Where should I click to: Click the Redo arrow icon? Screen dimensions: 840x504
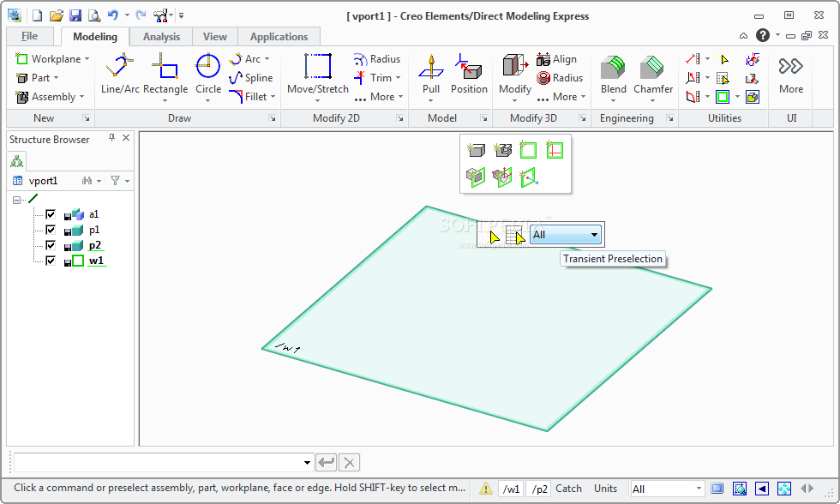coord(141,15)
